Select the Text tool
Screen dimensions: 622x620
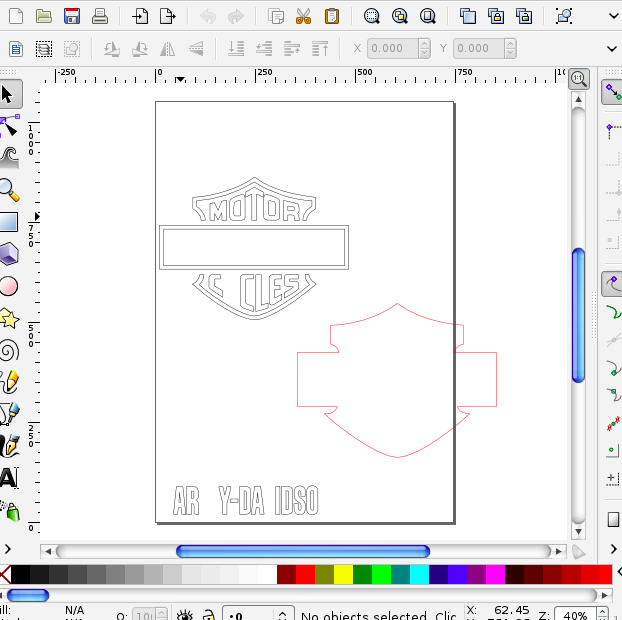9,478
